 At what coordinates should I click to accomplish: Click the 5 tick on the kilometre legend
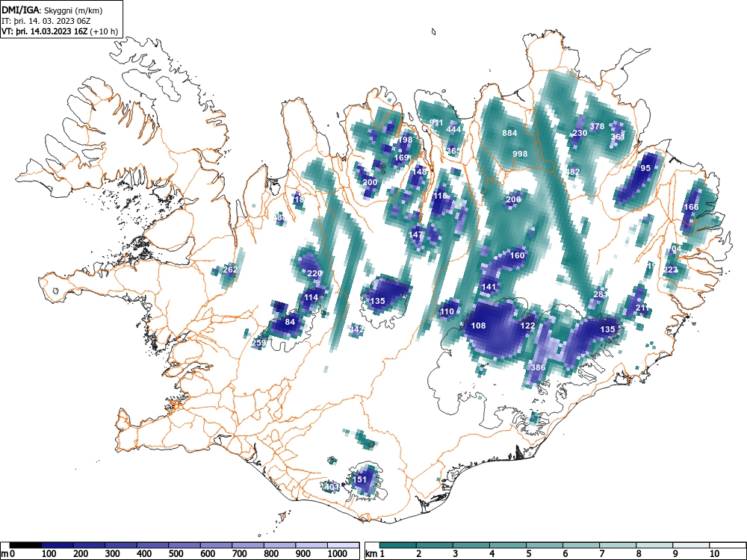[529, 553]
